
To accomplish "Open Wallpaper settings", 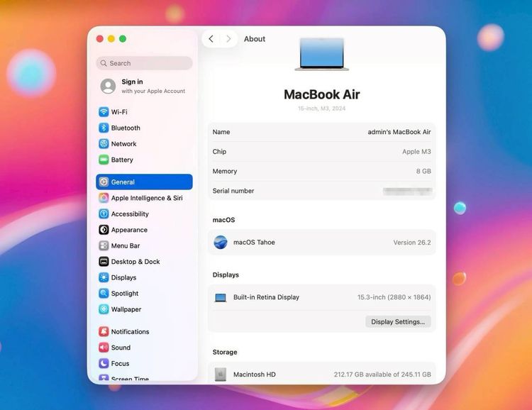I will tap(144, 309).
